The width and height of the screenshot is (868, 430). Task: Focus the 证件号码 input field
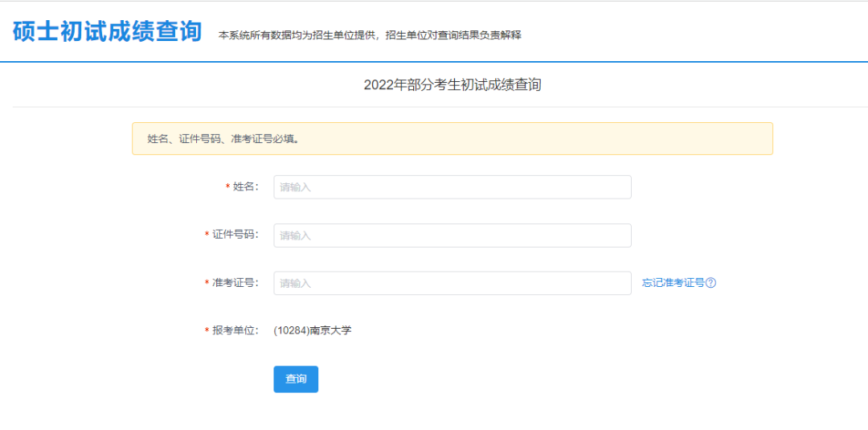(452, 235)
